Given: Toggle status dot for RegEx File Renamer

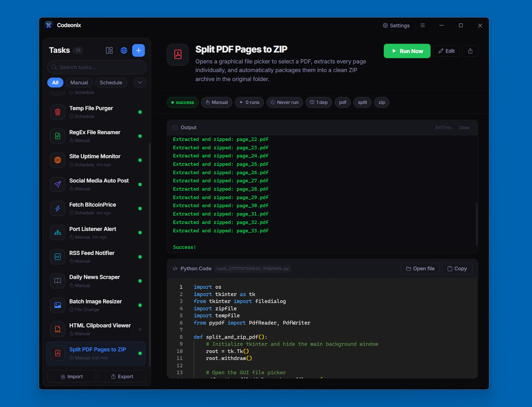Looking at the screenshot, I should 140,136.
